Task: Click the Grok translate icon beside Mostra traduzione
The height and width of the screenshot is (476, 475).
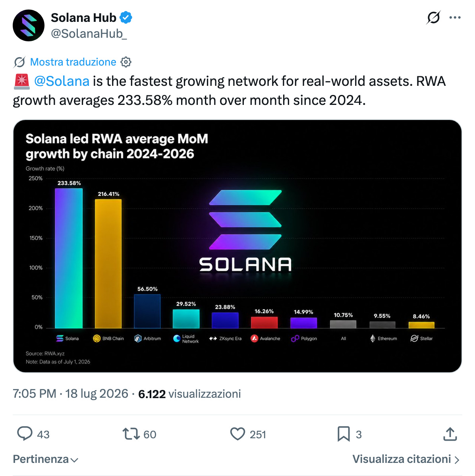Action: [19, 62]
